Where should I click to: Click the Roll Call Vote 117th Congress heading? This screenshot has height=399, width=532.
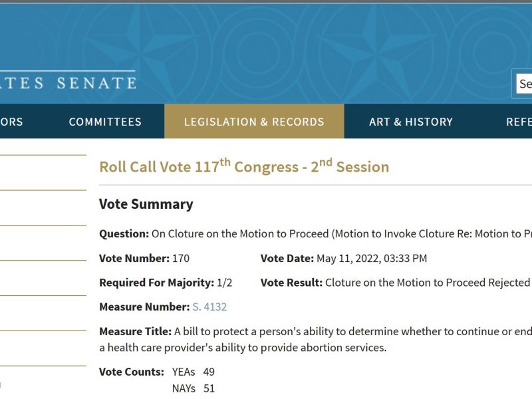pyautogui.click(x=244, y=167)
